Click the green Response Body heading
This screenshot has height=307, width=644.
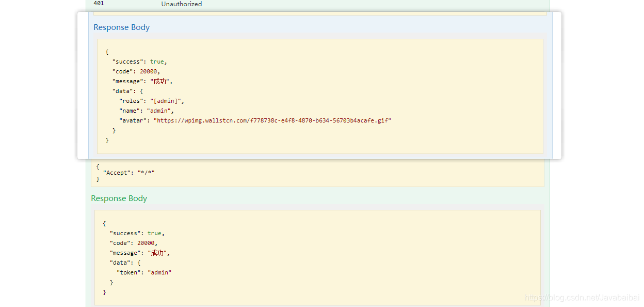pyautogui.click(x=119, y=198)
